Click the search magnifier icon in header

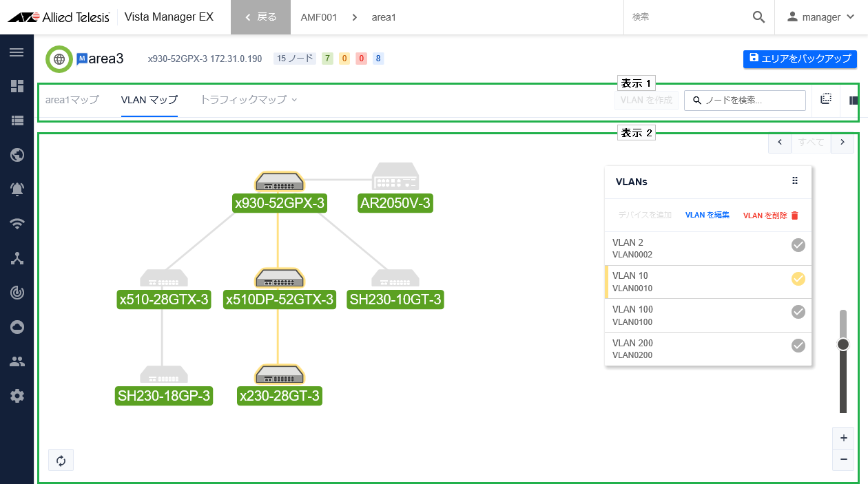click(x=758, y=17)
